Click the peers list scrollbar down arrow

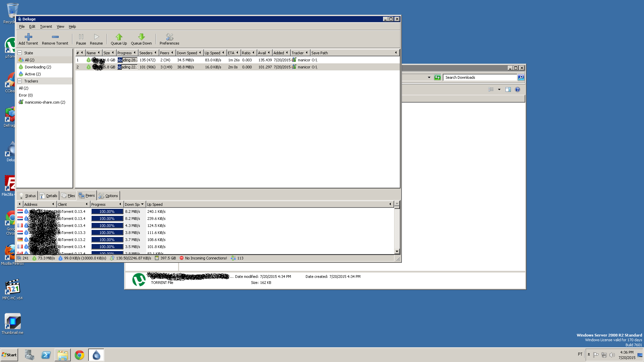tap(397, 251)
